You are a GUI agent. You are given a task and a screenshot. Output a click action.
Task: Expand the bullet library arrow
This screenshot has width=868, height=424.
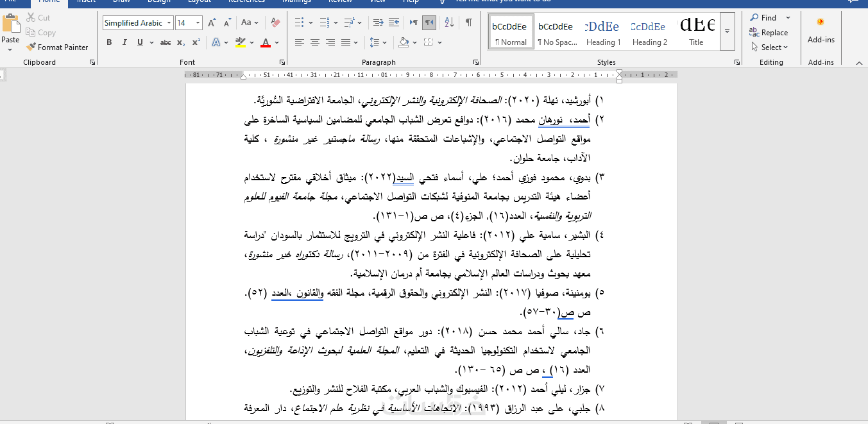pos(311,23)
